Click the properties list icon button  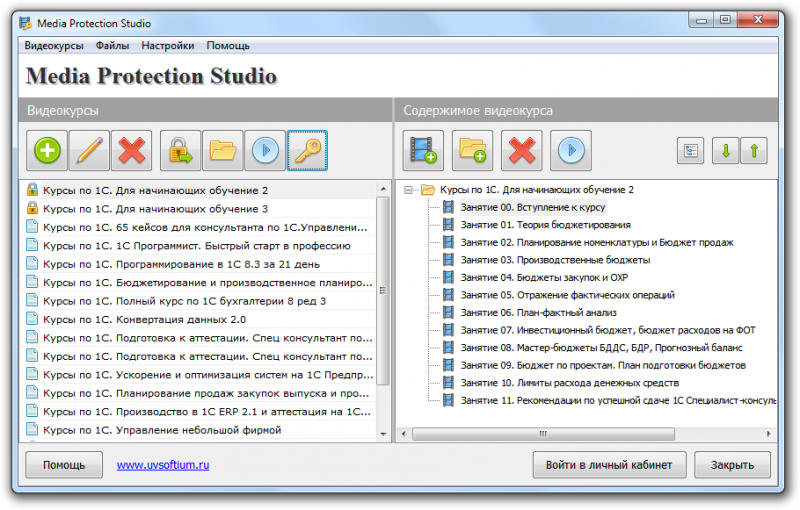click(690, 151)
